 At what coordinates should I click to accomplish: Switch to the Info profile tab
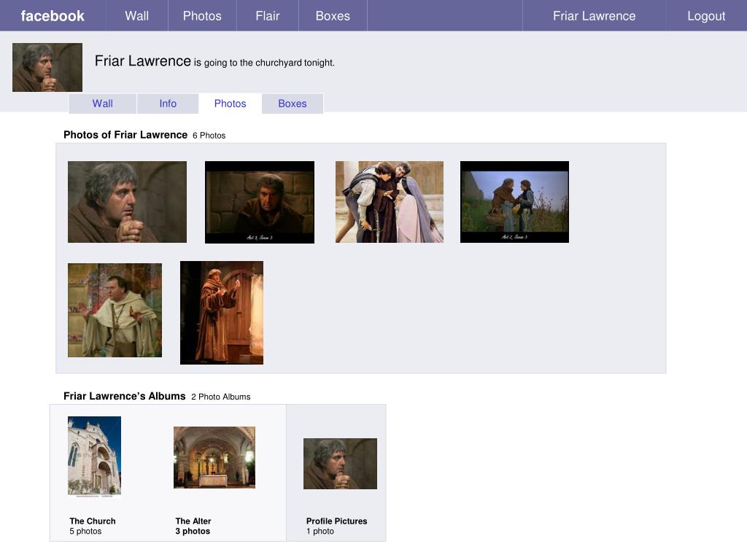pos(168,104)
